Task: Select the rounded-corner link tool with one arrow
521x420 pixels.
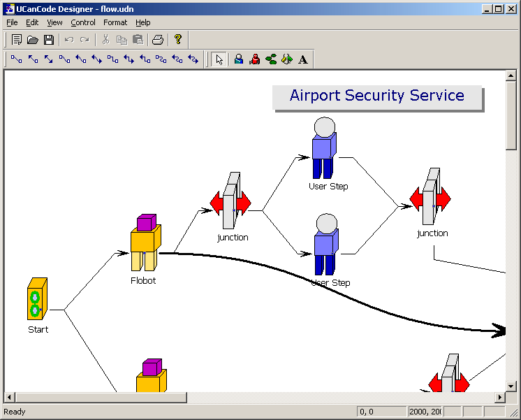Action: (x=177, y=59)
